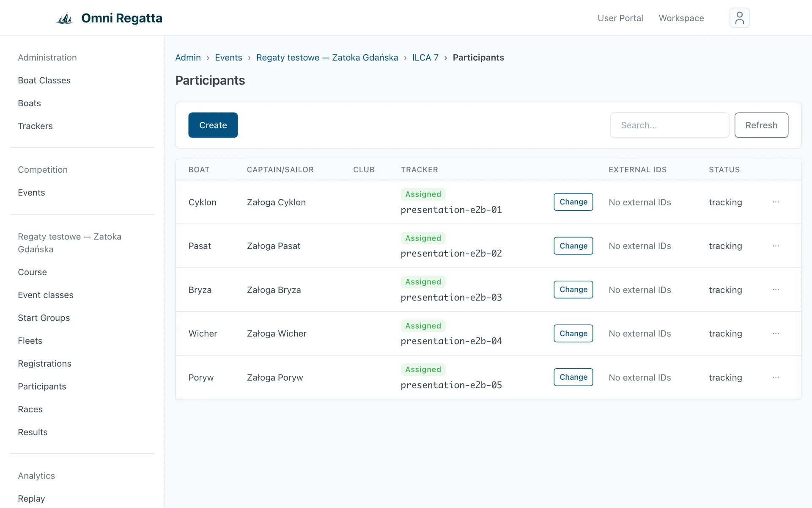Change tracker for presentation-e2b-01
Screen dimensions: 812x508
[573, 202]
